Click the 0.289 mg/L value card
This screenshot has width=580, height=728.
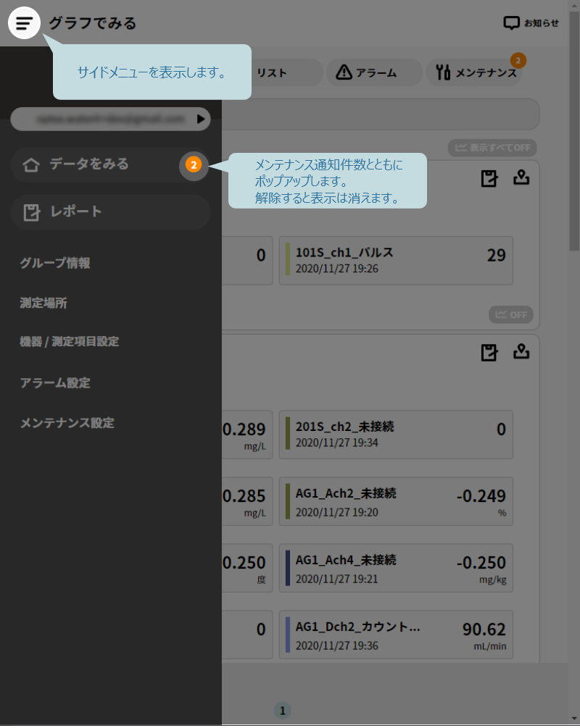coord(246,435)
